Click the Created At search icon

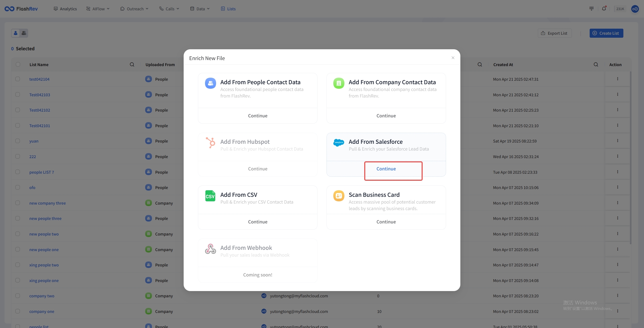[x=596, y=65]
